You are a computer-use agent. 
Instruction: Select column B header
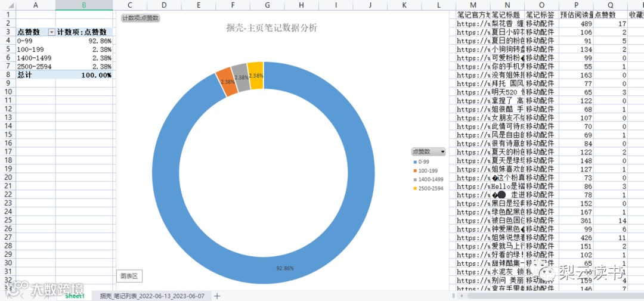pos(84,5)
